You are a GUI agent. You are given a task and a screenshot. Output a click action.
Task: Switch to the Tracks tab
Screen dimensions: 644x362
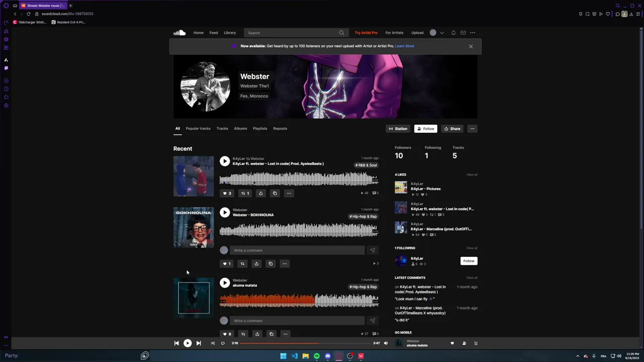coord(222,128)
